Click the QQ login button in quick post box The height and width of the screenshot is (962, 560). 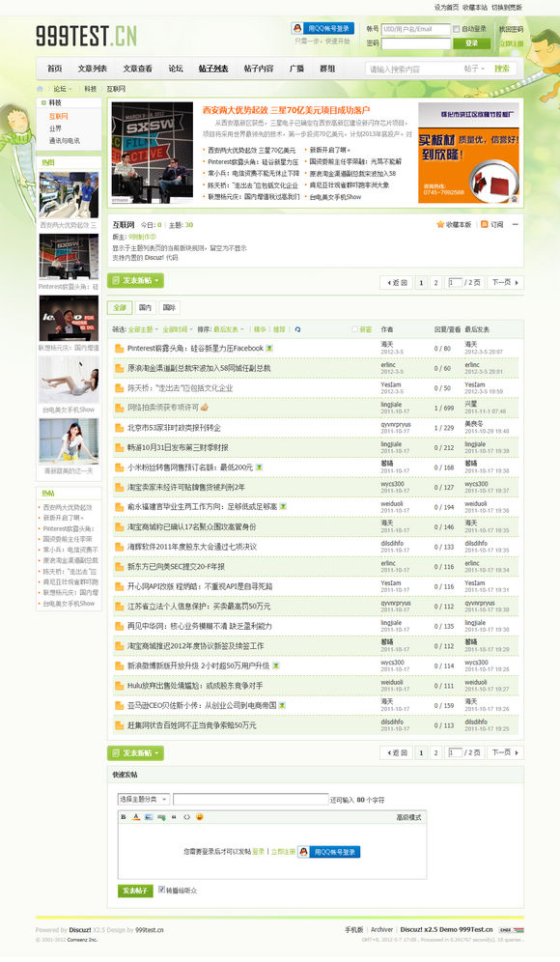[329, 852]
